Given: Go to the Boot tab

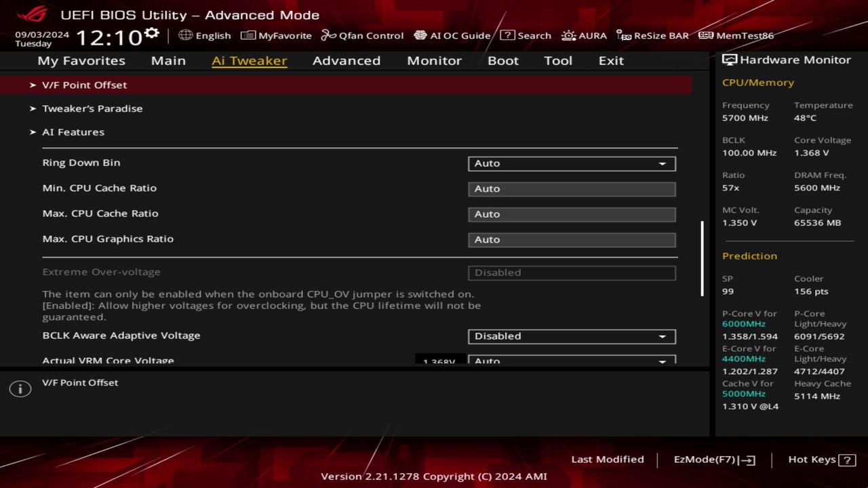Looking at the screenshot, I should point(503,60).
